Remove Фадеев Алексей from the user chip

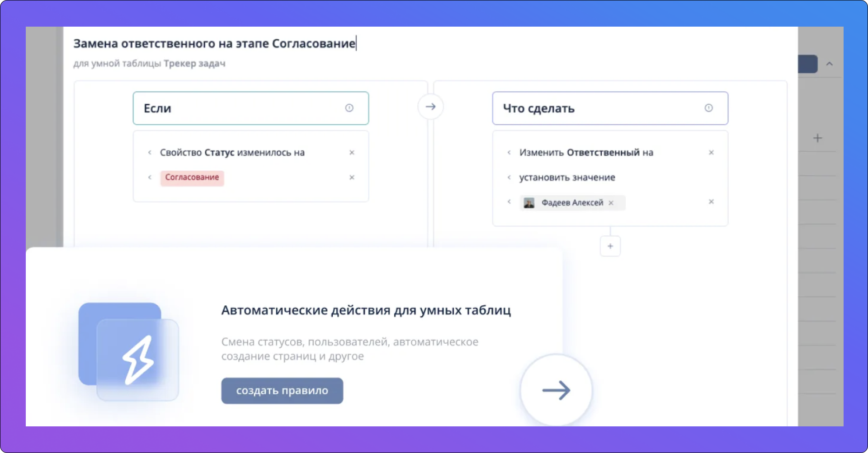pos(611,203)
